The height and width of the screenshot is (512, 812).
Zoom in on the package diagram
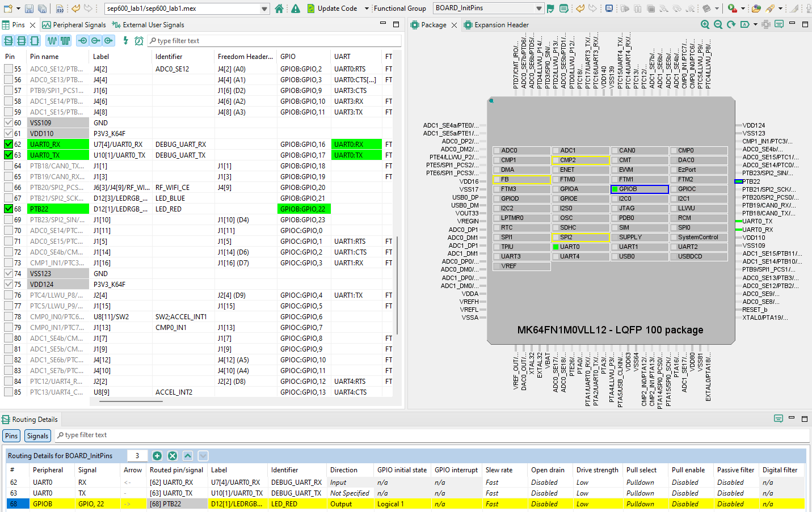[x=705, y=24]
